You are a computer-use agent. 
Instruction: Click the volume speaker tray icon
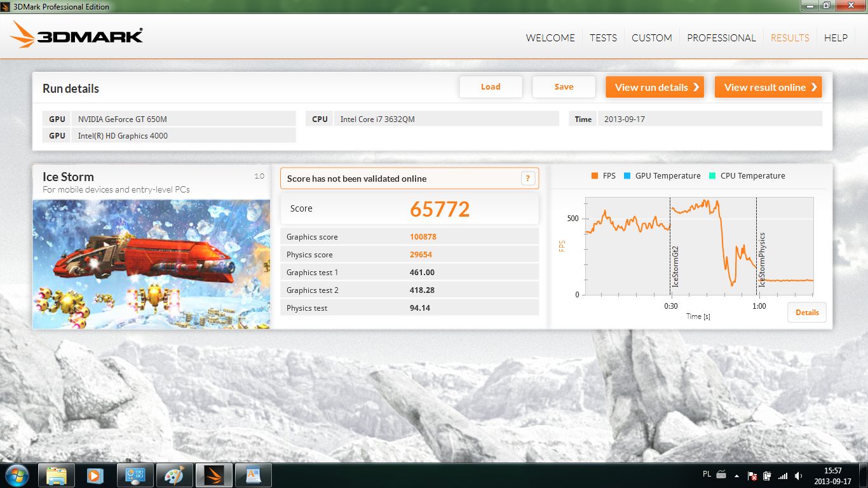[798, 475]
